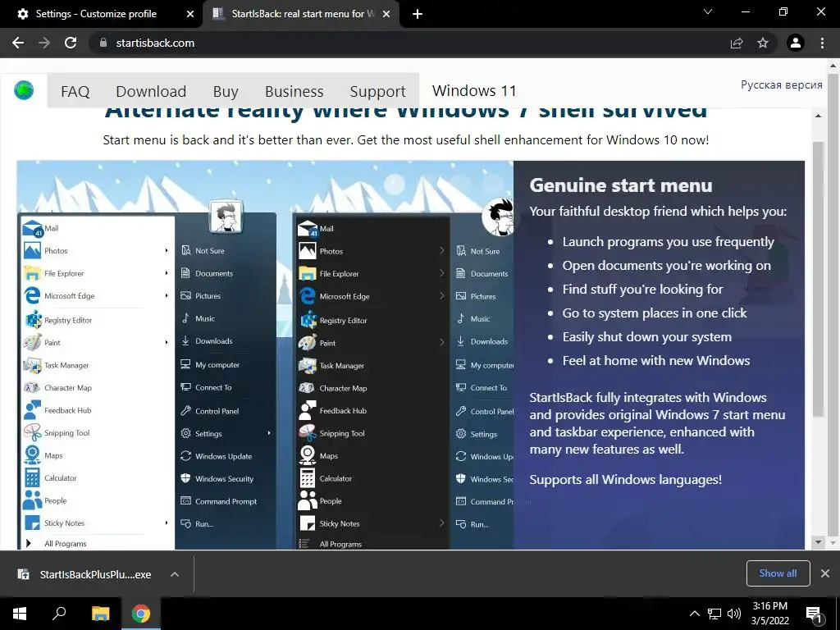Viewport: 840px width, 630px height.
Task: Reload the startisback.com page
Action: 71,43
